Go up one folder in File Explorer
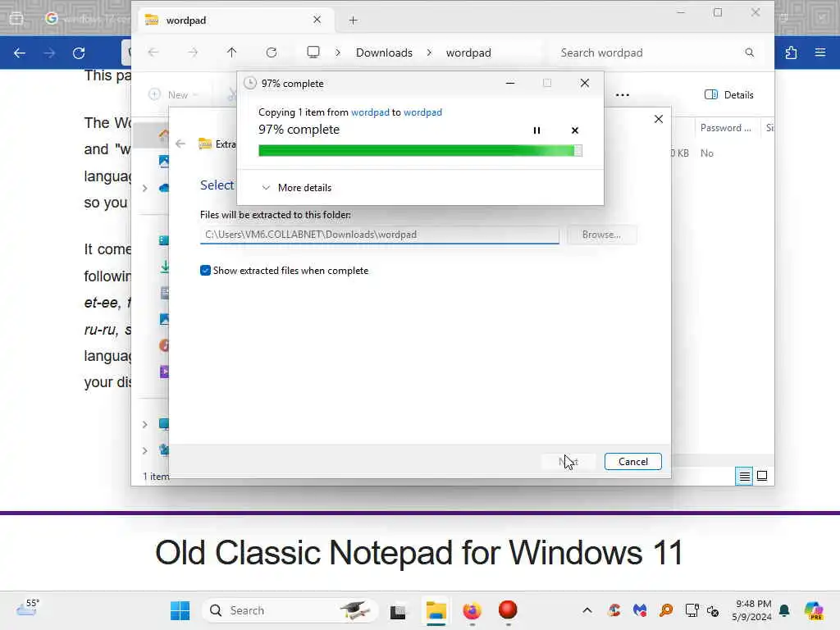Viewport: 840px width, 630px height. [x=231, y=52]
